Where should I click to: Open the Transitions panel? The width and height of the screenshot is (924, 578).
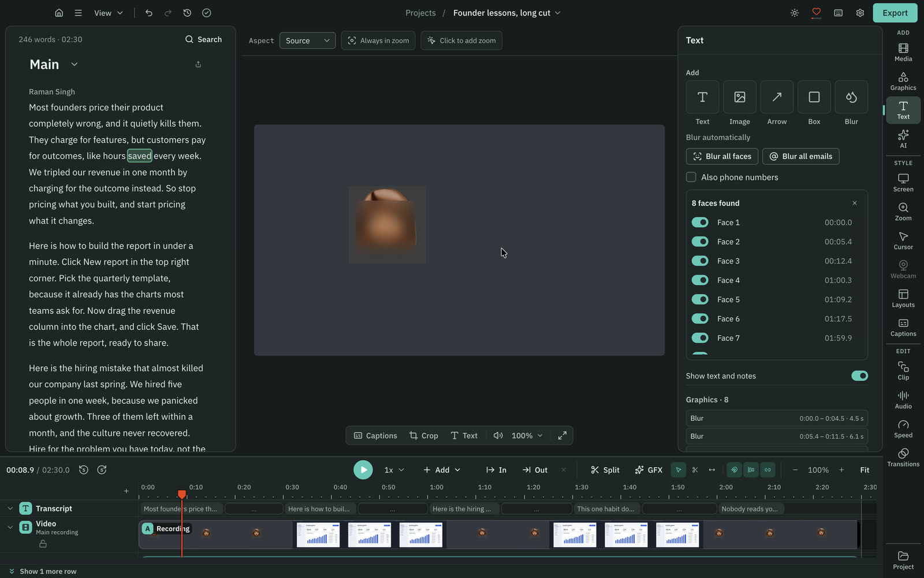[x=903, y=458]
